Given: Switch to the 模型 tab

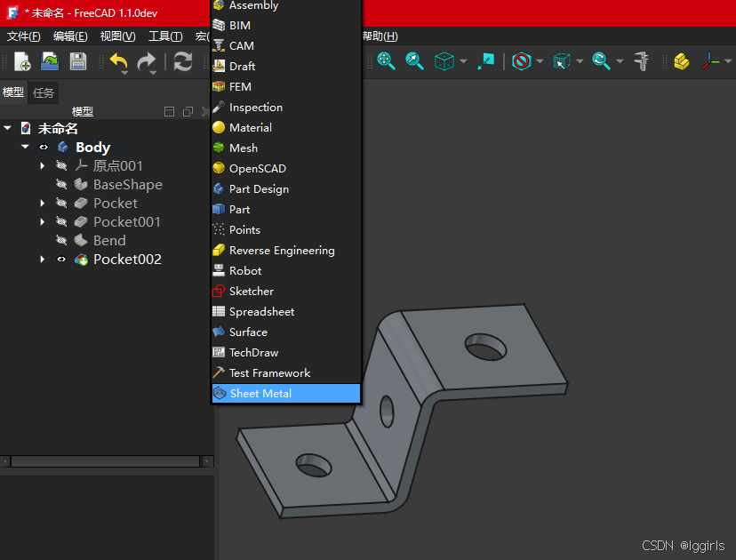Looking at the screenshot, I should (x=13, y=92).
